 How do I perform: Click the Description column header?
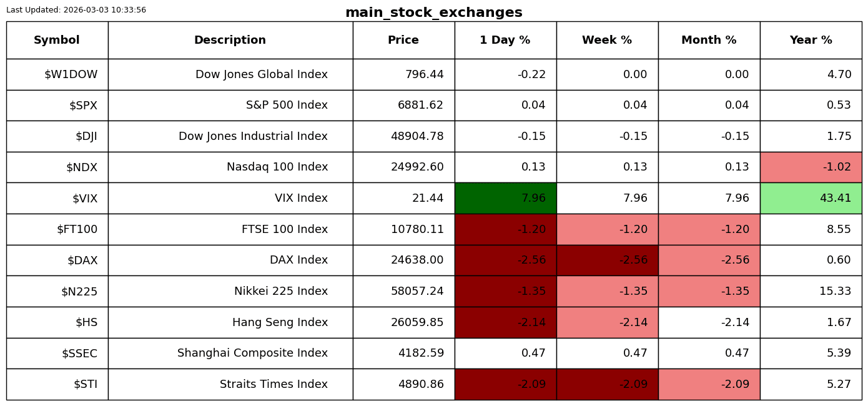tap(230, 41)
